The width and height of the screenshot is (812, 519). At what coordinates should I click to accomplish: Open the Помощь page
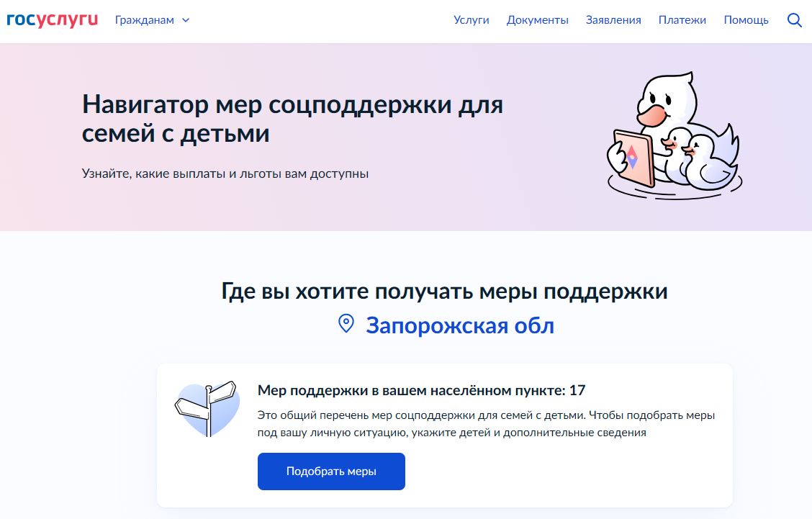point(746,19)
